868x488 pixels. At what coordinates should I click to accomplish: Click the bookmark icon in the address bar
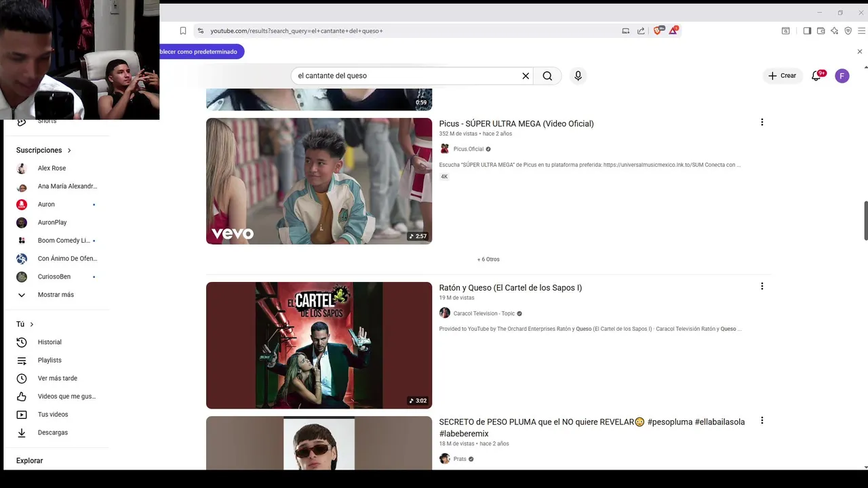coord(183,30)
